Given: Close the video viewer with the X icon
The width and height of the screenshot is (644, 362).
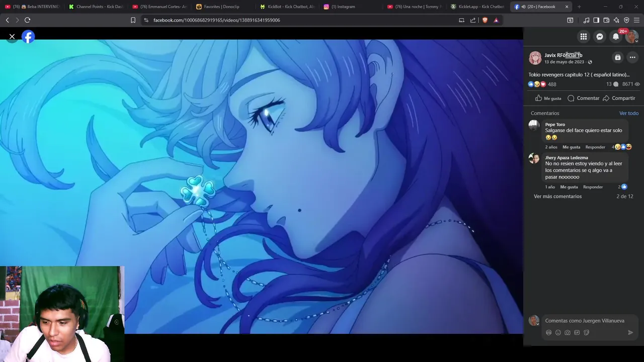Looking at the screenshot, I should pos(12,37).
